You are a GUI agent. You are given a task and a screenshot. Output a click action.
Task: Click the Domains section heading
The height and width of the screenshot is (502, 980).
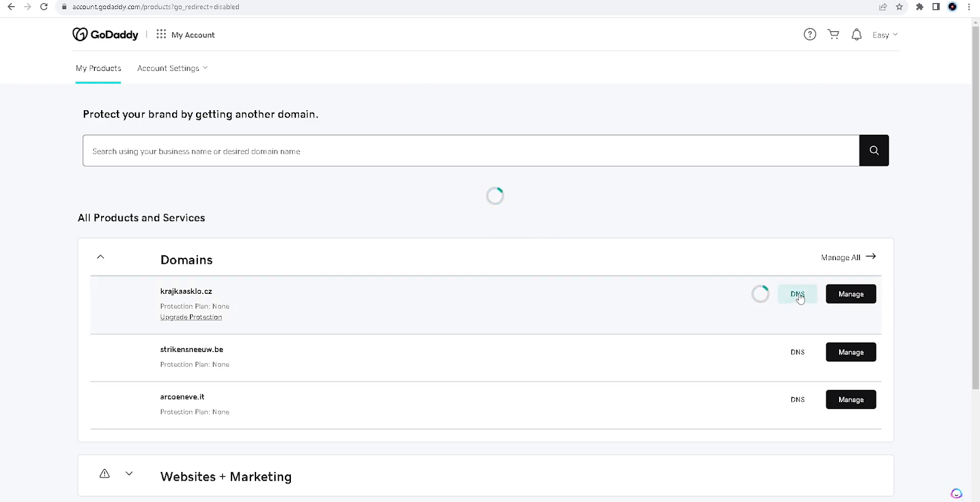tap(186, 260)
